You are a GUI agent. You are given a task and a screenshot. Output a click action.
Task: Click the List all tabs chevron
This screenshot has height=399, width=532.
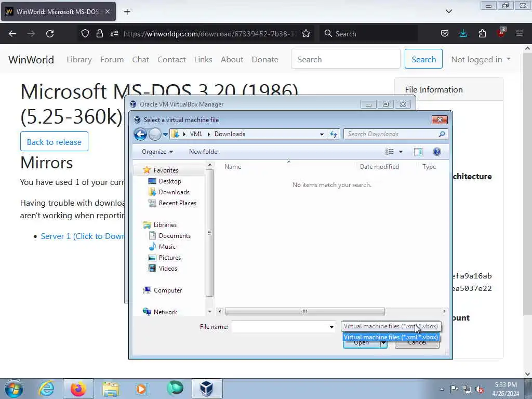click(448, 11)
